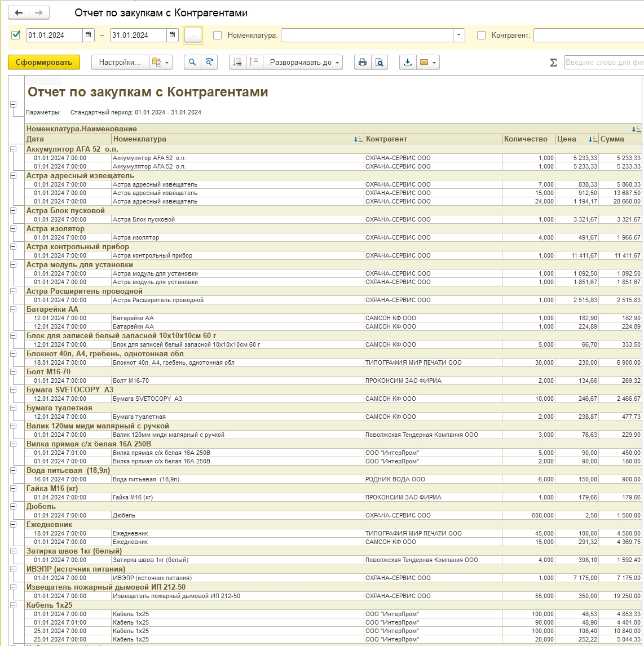Open the report variants menu icon

pos(160,62)
